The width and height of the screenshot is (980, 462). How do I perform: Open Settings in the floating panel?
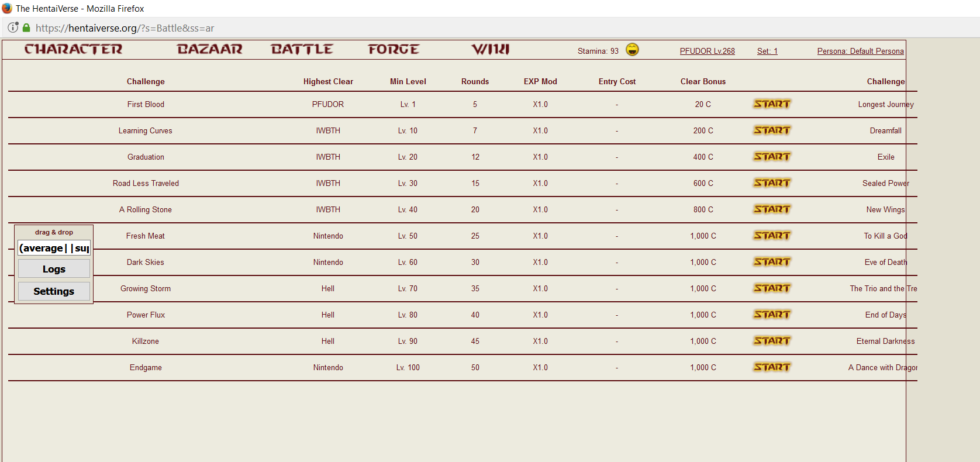(x=54, y=291)
